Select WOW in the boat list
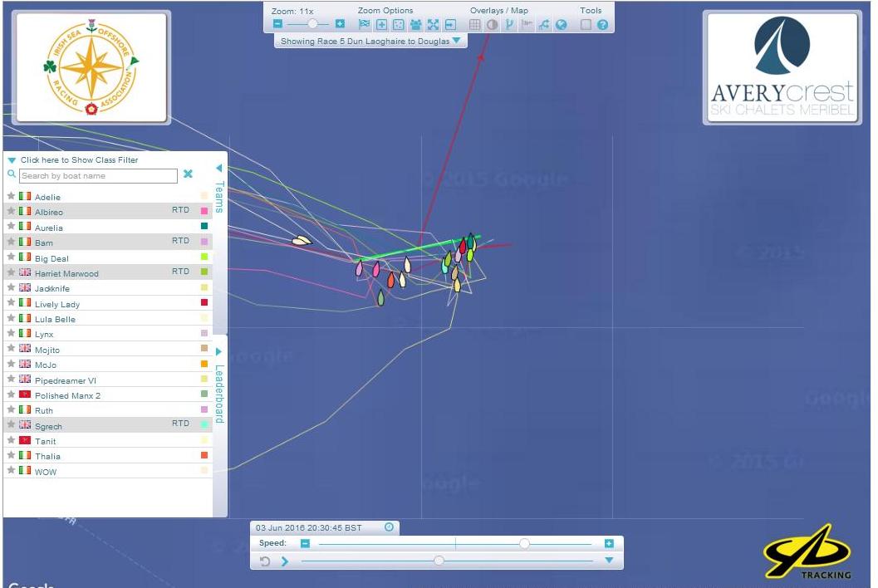This screenshot has height=588, width=878. [108, 471]
